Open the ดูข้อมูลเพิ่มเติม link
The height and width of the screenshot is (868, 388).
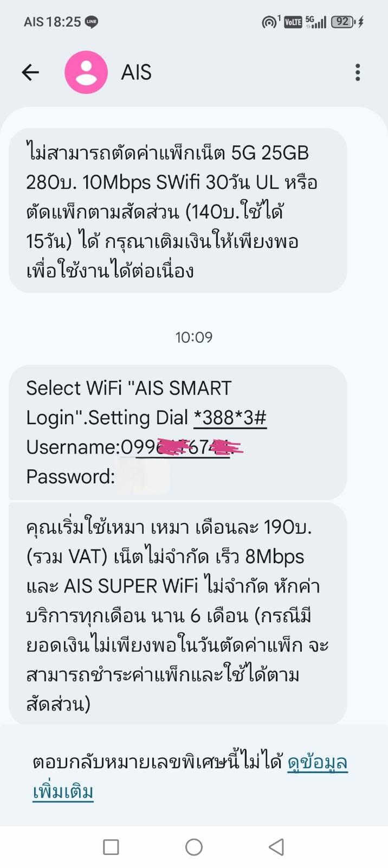pos(190,777)
